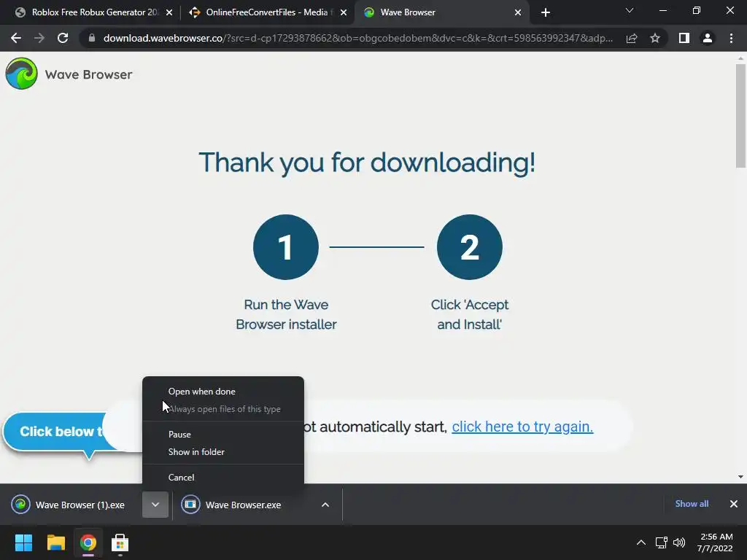
Task: Click the Wave Browser.exe download icon
Action: click(x=190, y=505)
